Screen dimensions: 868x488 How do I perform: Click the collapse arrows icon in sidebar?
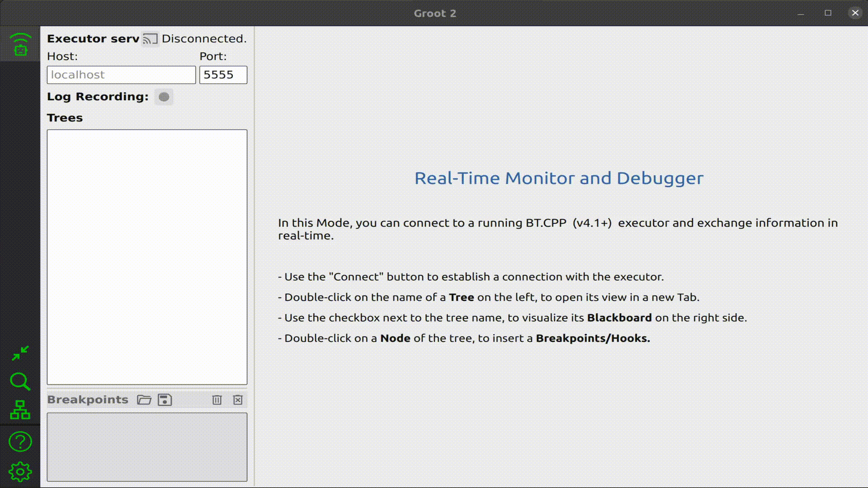[20, 353]
